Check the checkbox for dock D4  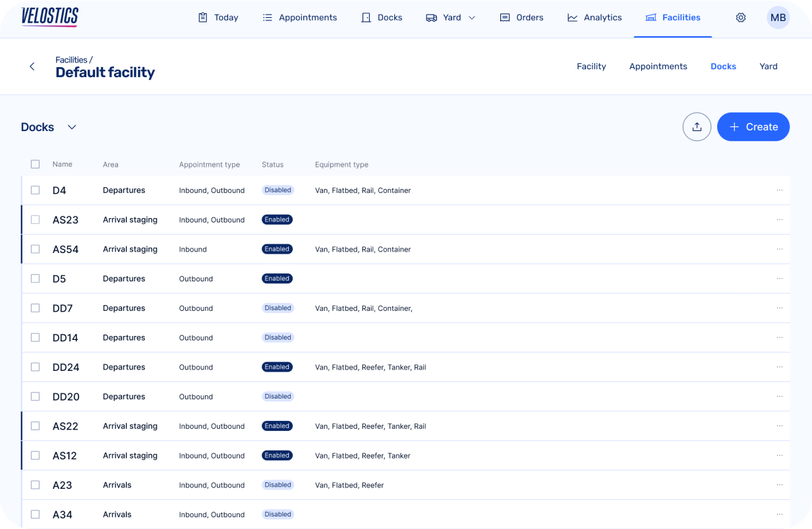[35, 190]
